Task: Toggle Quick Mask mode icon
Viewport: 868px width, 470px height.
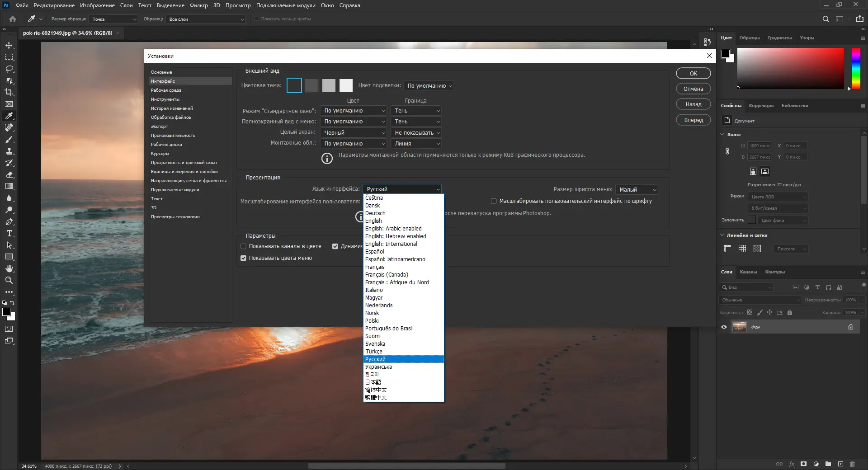Action: click(9, 329)
